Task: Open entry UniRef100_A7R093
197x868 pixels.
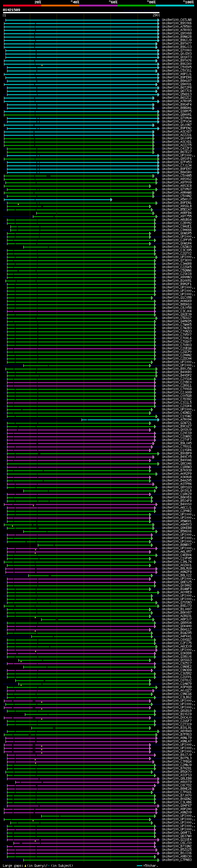Action: coord(176,30)
